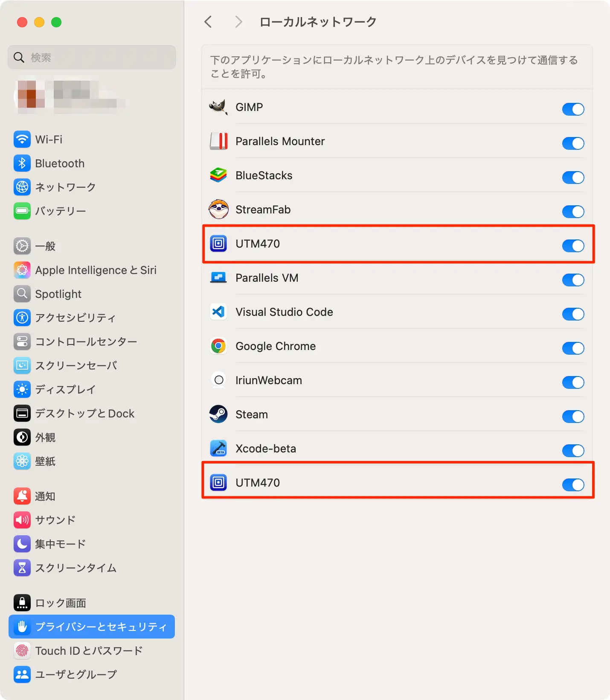The image size is (610, 700).
Task: Toggle Steam local network permission
Action: pos(573,417)
